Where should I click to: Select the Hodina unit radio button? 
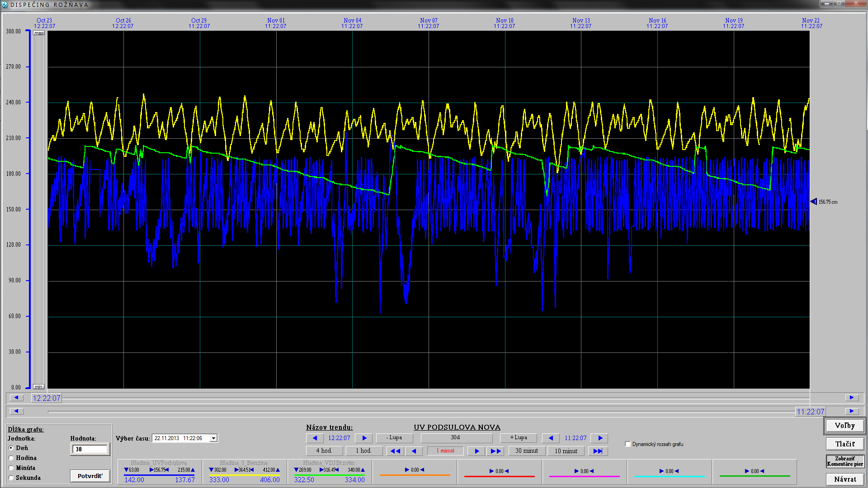(x=11, y=458)
